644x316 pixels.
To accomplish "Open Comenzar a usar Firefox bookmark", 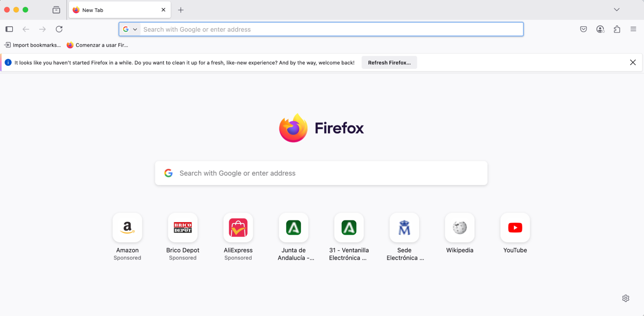I will (98, 45).
